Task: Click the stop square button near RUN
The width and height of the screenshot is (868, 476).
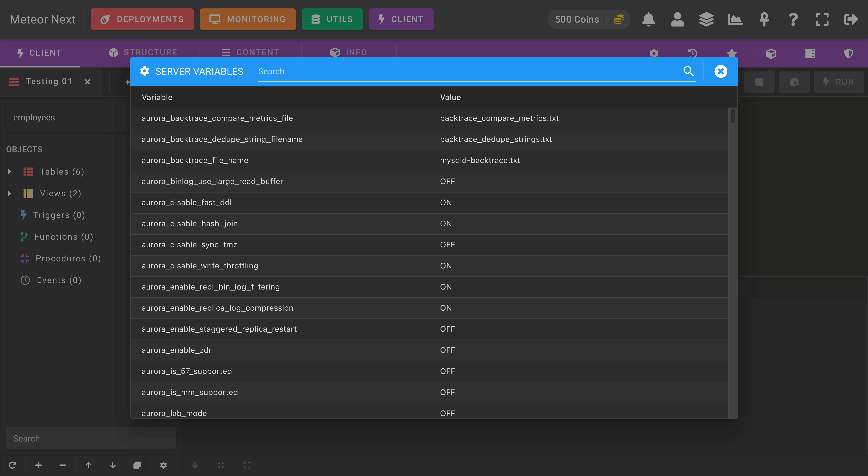Action: pos(759,82)
